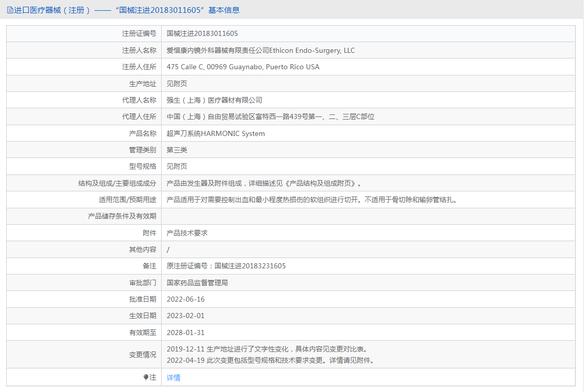
Task: Click the 产品名称 label
Action: (x=143, y=133)
